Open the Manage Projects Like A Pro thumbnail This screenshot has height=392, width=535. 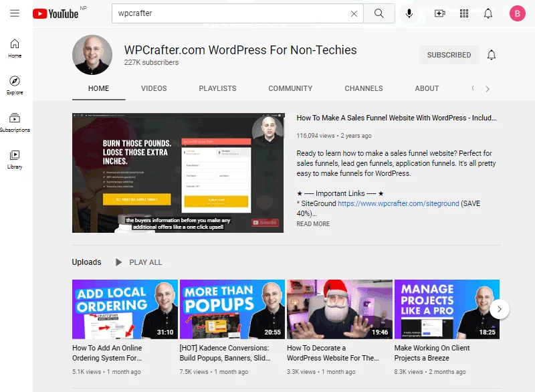point(447,310)
